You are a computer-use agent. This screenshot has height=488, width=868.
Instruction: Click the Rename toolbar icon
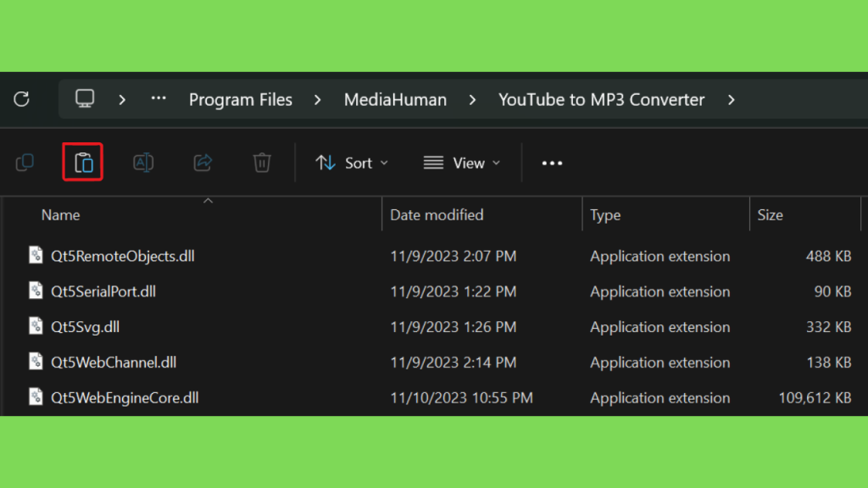pos(143,163)
